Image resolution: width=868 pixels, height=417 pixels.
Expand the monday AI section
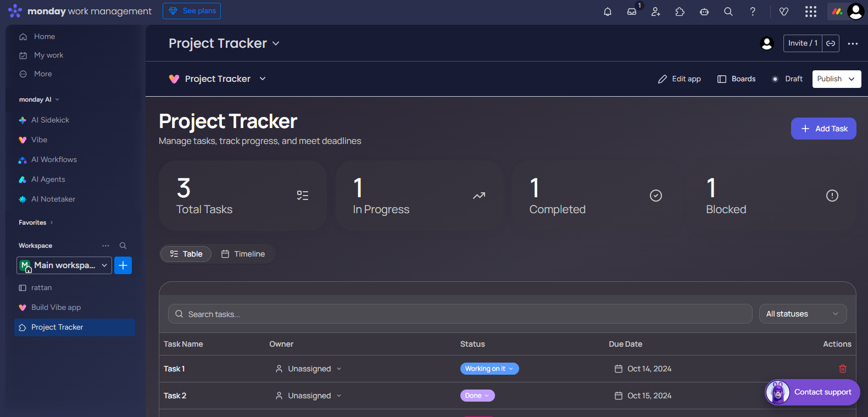click(40, 99)
